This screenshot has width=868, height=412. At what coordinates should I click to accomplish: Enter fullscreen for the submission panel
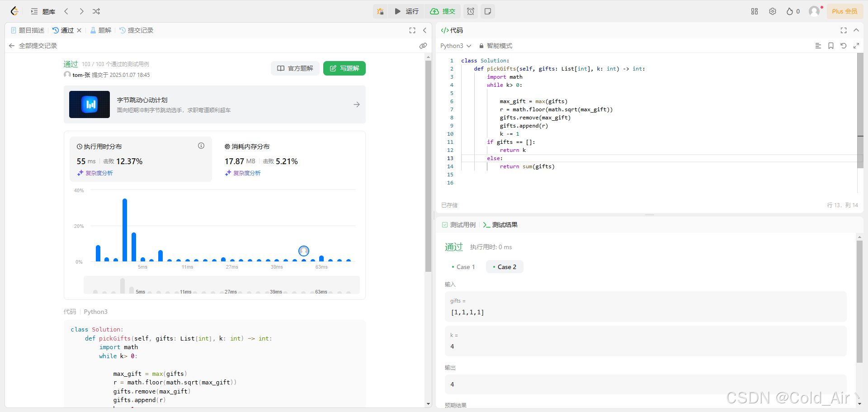click(412, 30)
